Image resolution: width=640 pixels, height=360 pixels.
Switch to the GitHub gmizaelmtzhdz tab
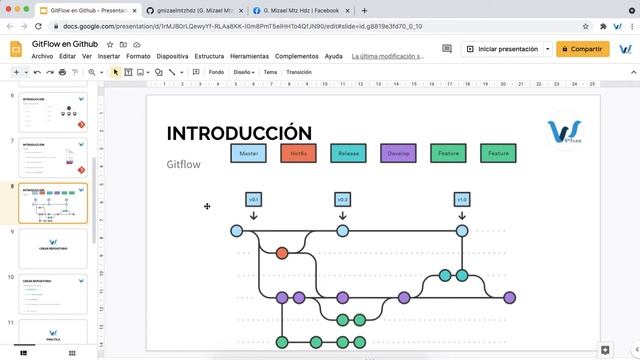(x=196, y=11)
